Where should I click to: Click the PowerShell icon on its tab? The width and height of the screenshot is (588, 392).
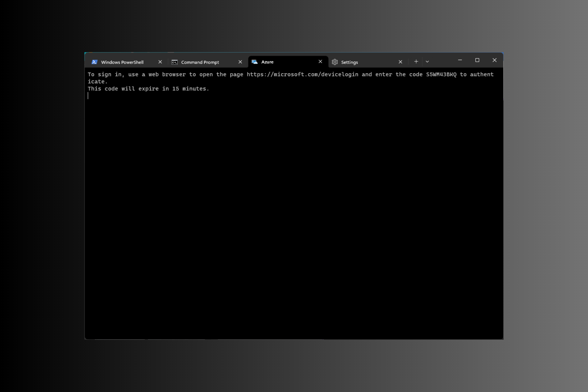[94, 62]
